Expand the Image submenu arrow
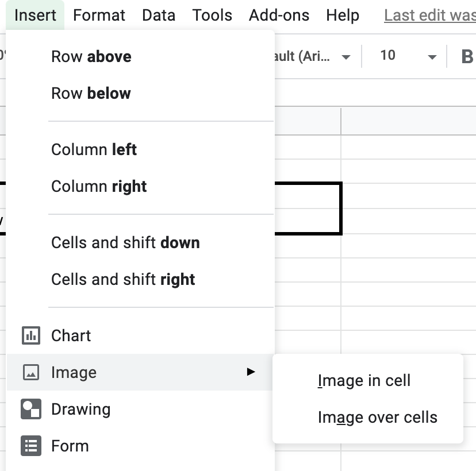476x471 pixels. tap(250, 372)
